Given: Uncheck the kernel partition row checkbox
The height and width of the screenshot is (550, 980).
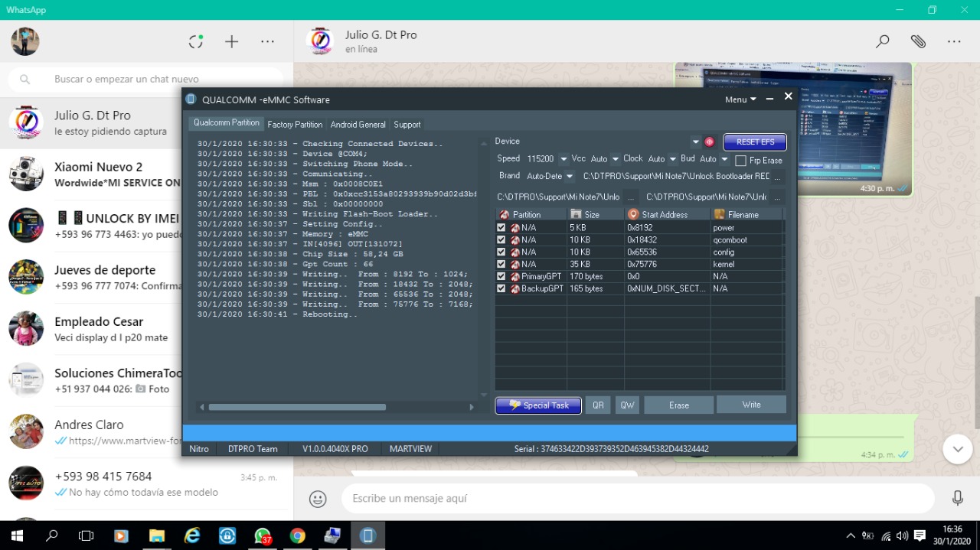Looking at the screenshot, I should [501, 264].
